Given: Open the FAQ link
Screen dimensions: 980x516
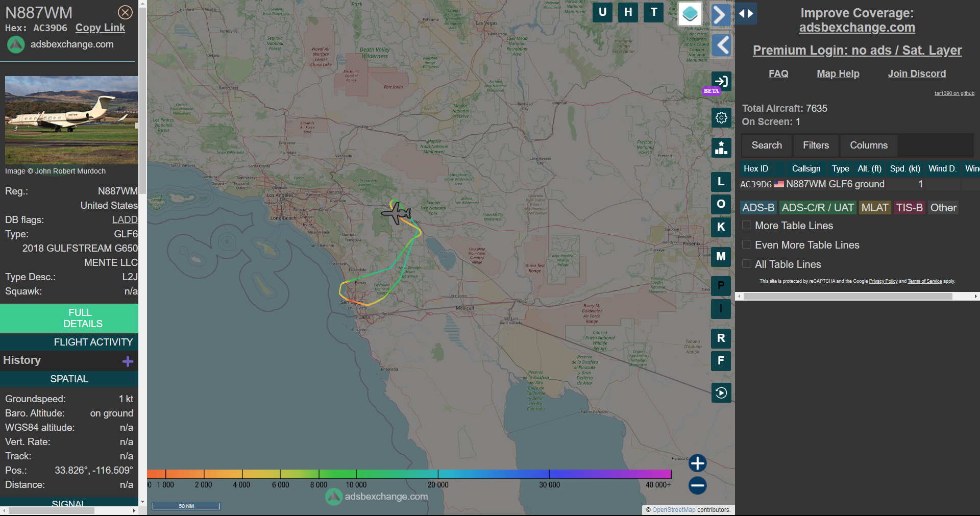Looking at the screenshot, I should (778, 73).
